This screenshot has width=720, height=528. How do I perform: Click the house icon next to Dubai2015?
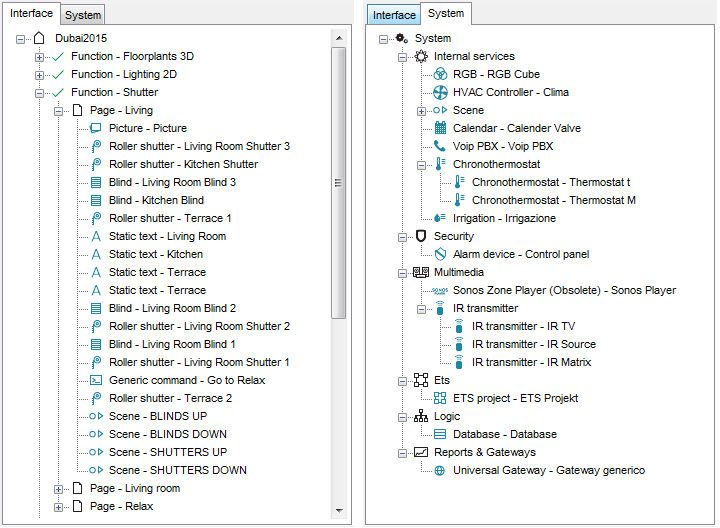click(39, 38)
